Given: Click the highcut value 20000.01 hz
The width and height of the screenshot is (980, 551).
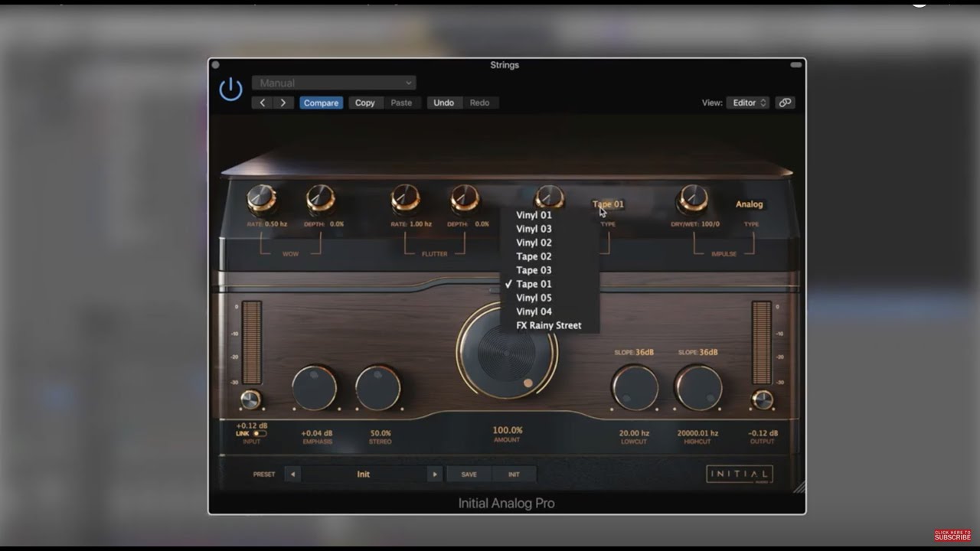Looking at the screenshot, I should pyautogui.click(x=698, y=433).
